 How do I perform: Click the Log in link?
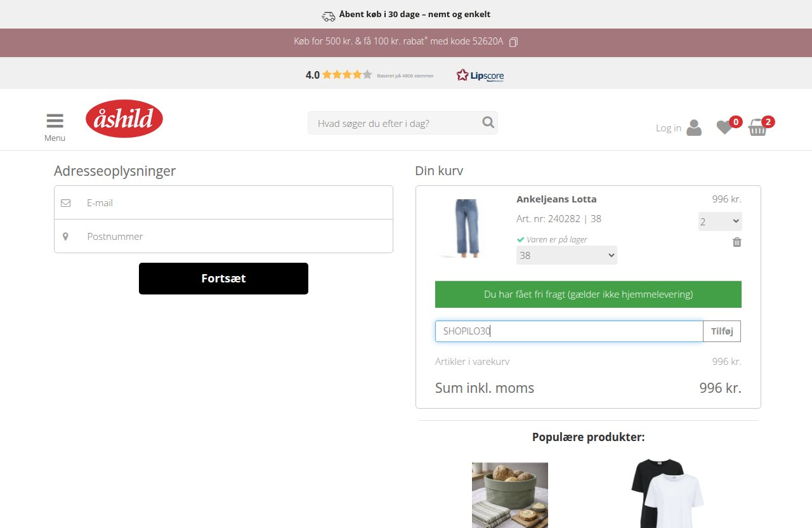(669, 128)
